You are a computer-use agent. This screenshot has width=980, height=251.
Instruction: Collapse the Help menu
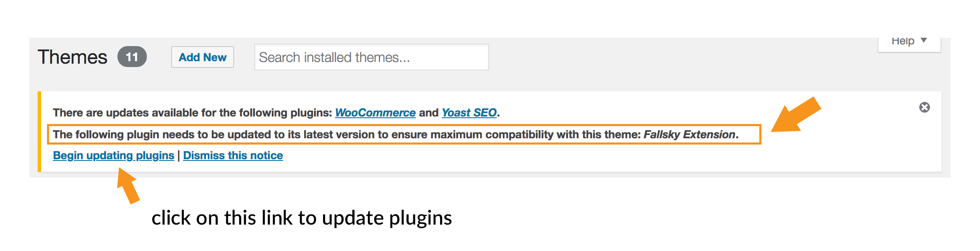[906, 40]
